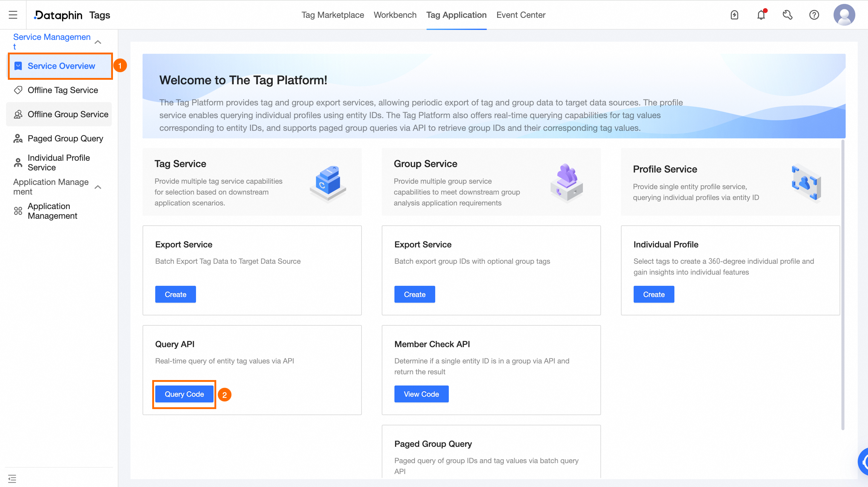Open the help question mark icon
The image size is (868, 487).
point(814,15)
